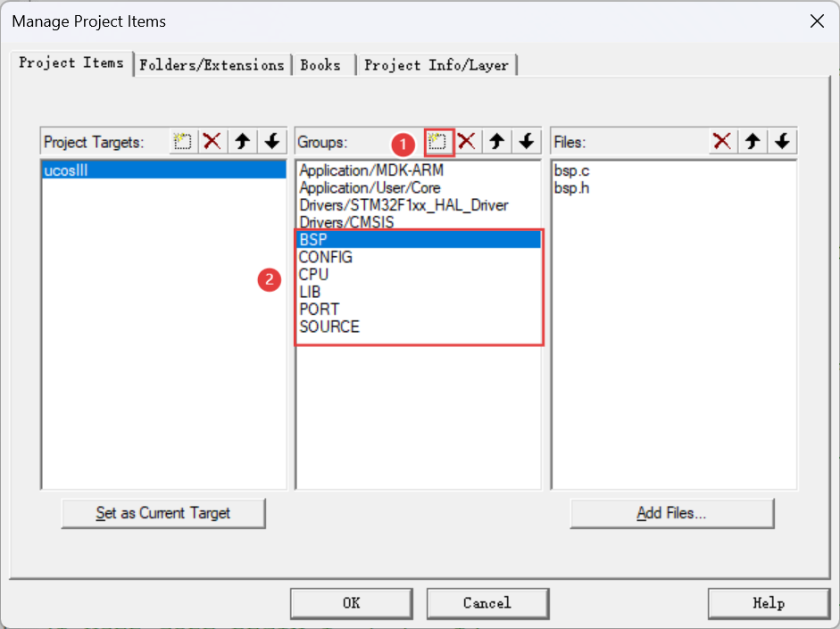The width and height of the screenshot is (840, 629).
Task: Move project target up
Action: point(243,142)
